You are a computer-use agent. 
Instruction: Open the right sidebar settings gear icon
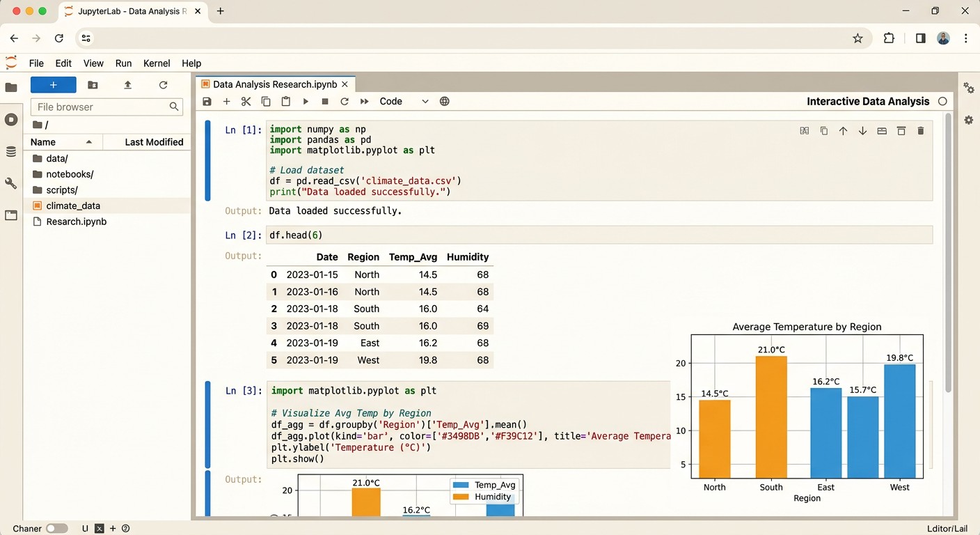tap(969, 120)
